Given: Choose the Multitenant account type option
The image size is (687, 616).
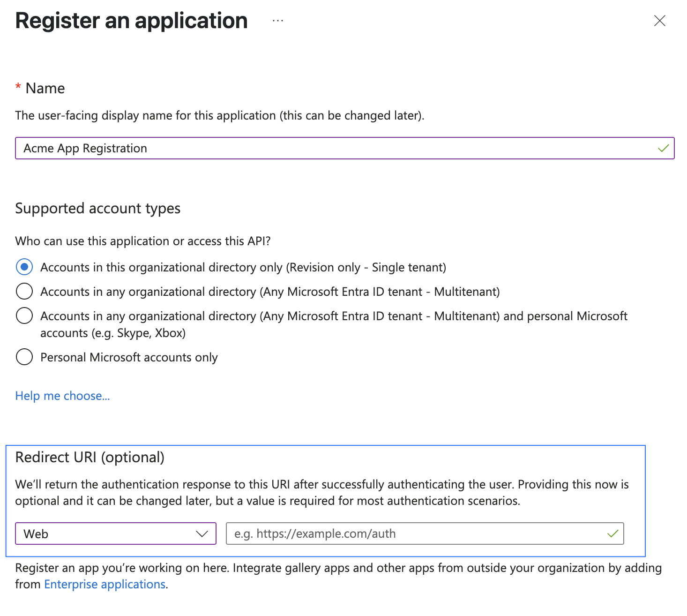Looking at the screenshot, I should coord(24,291).
